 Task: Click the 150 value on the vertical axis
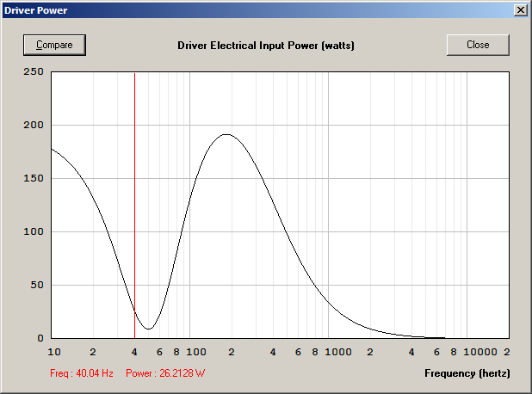34,178
